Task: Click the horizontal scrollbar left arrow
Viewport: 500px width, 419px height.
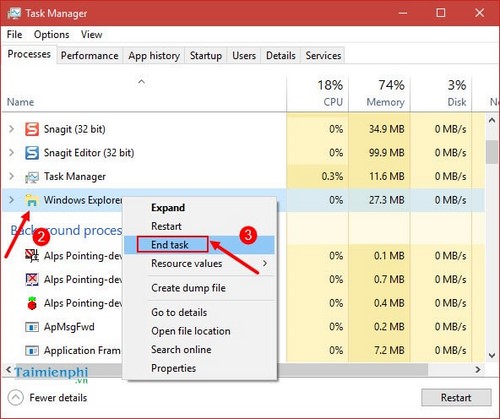Action: tap(9, 370)
